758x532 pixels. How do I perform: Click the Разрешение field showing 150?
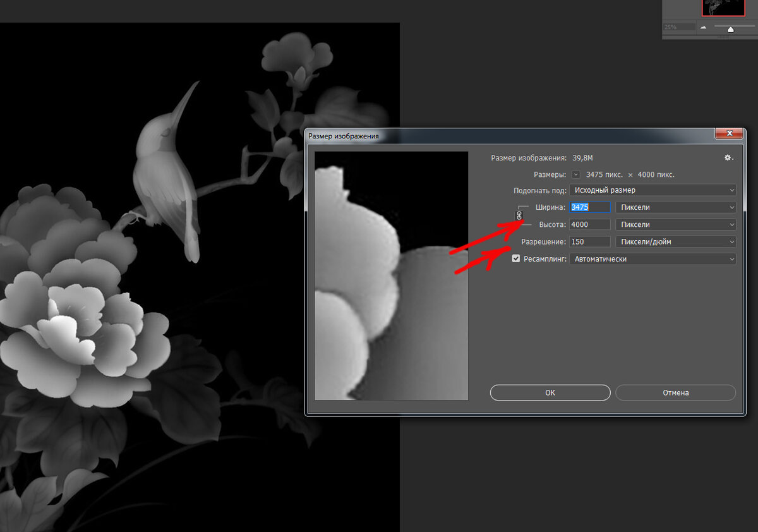[x=590, y=241]
